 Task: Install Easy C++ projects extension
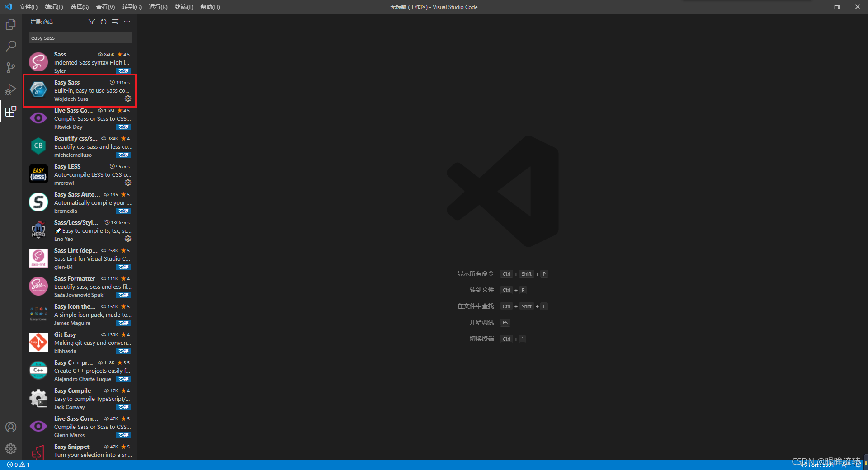[x=123, y=379]
